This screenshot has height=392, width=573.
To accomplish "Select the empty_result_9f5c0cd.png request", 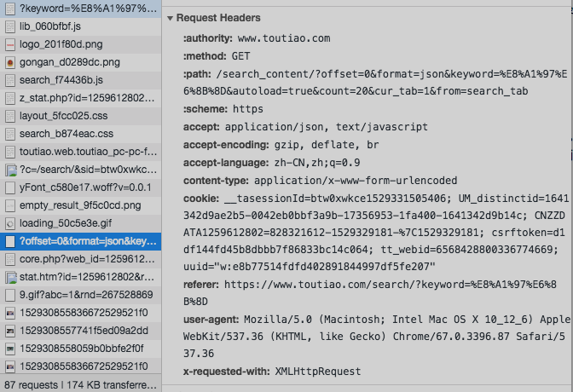I will (80, 205).
